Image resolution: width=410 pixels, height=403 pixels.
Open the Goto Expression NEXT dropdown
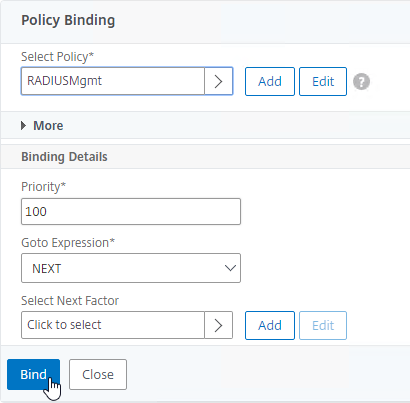[x=131, y=268]
